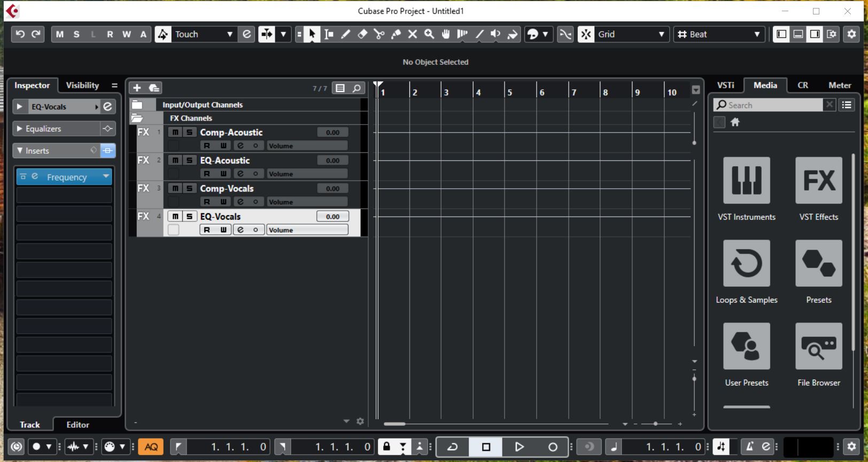Switch to the Track tab
Screen dimensions: 868x462
pyautogui.click(x=30, y=425)
